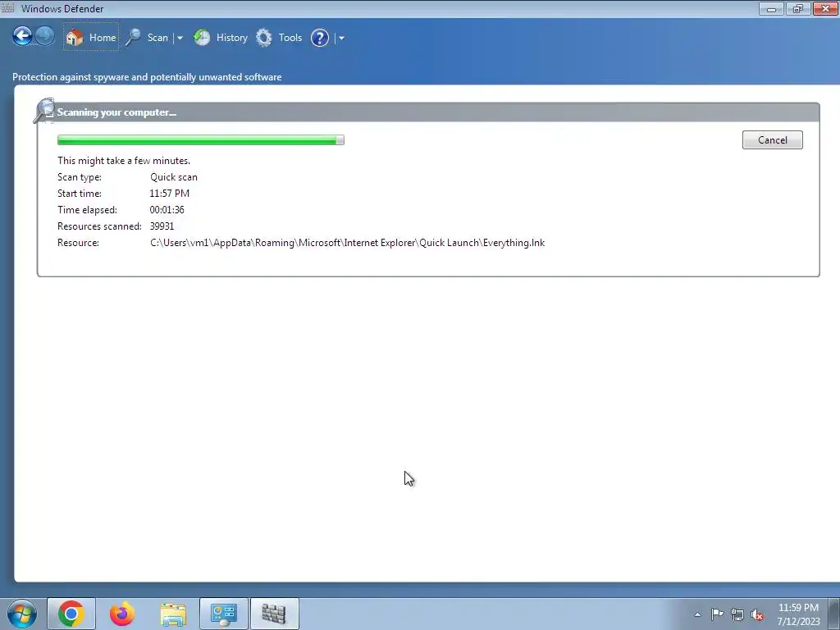
Task: Switch to Control Panel taskbar button
Action: tap(224, 614)
